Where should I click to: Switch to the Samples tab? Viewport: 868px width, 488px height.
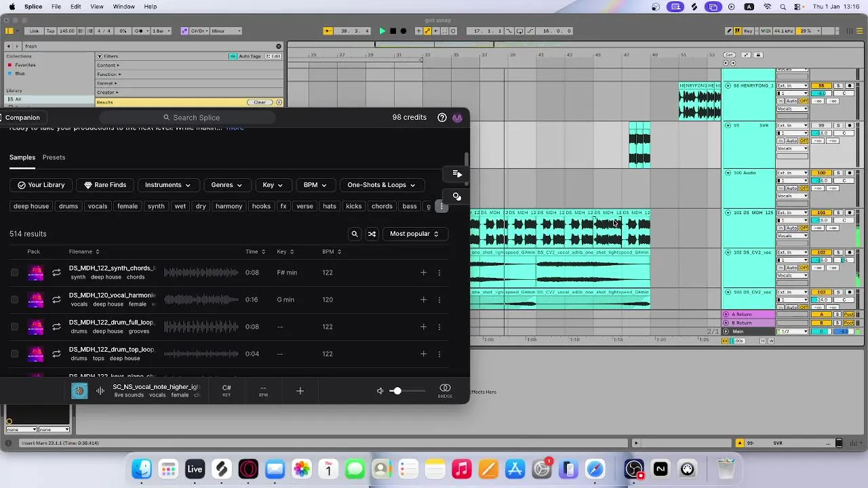(x=22, y=157)
